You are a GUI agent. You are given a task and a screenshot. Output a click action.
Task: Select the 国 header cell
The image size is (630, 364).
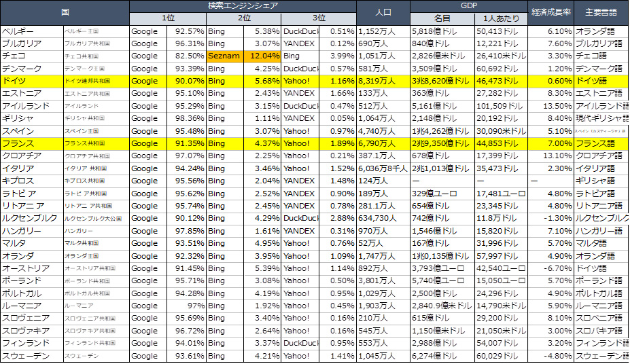(65, 12)
